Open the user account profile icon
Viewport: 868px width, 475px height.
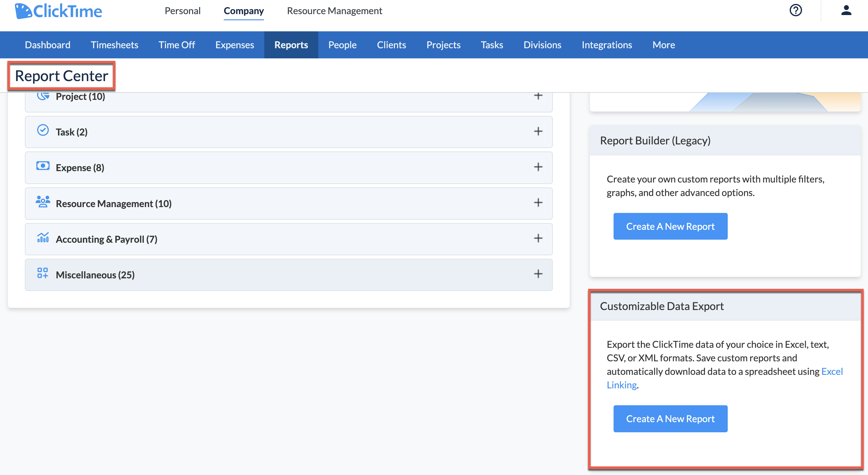point(846,10)
